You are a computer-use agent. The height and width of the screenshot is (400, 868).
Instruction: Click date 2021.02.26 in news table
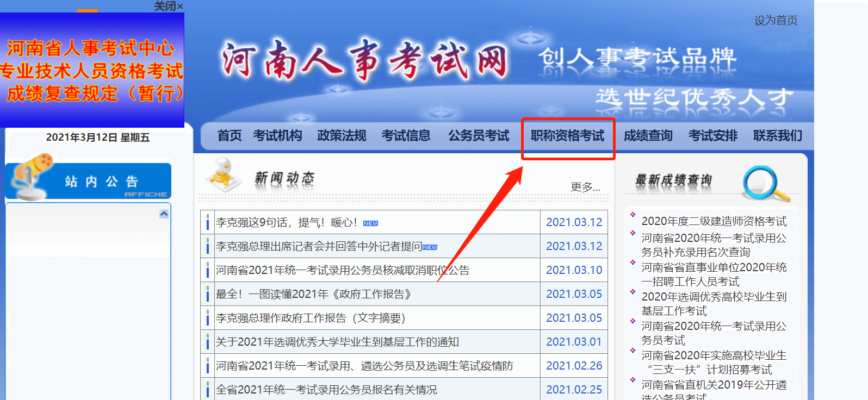(574, 366)
